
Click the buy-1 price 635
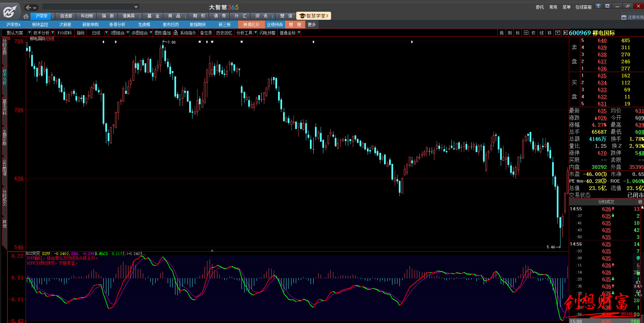tap(602, 76)
